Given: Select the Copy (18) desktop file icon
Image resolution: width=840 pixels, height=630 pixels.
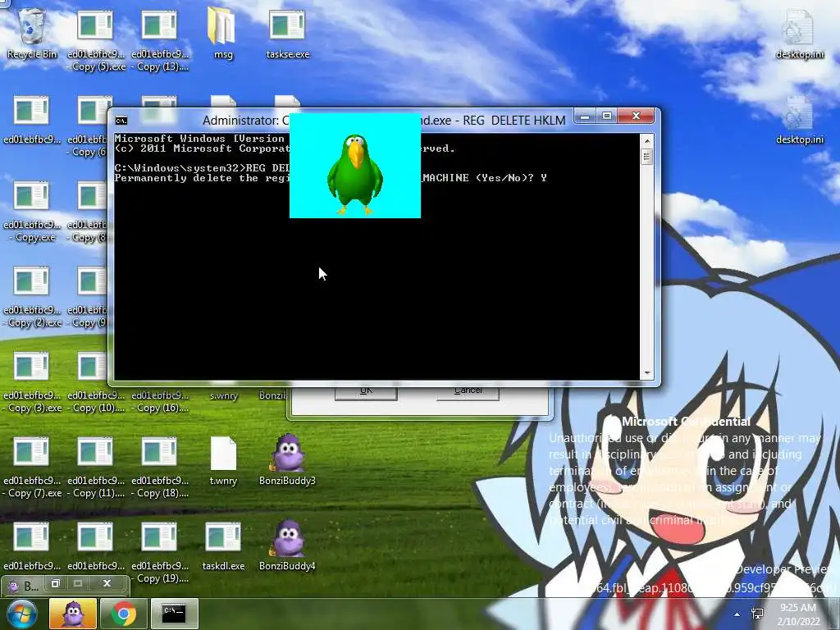Looking at the screenshot, I should [160, 467].
